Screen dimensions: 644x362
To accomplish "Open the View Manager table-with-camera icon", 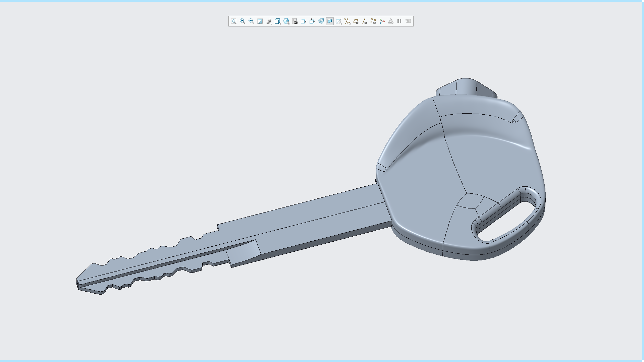I will pyautogui.click(x=295, y=21).
